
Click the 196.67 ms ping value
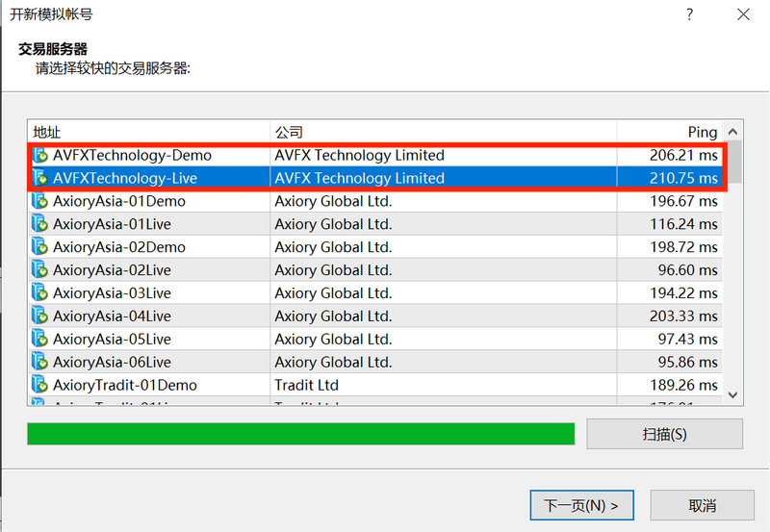(683, 201)
